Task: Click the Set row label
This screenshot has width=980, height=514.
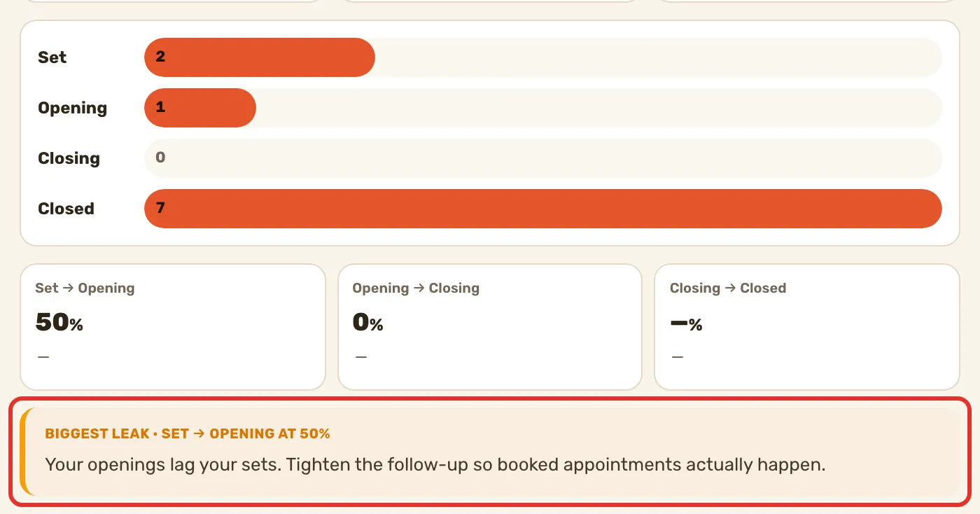Action: [52, 57]
